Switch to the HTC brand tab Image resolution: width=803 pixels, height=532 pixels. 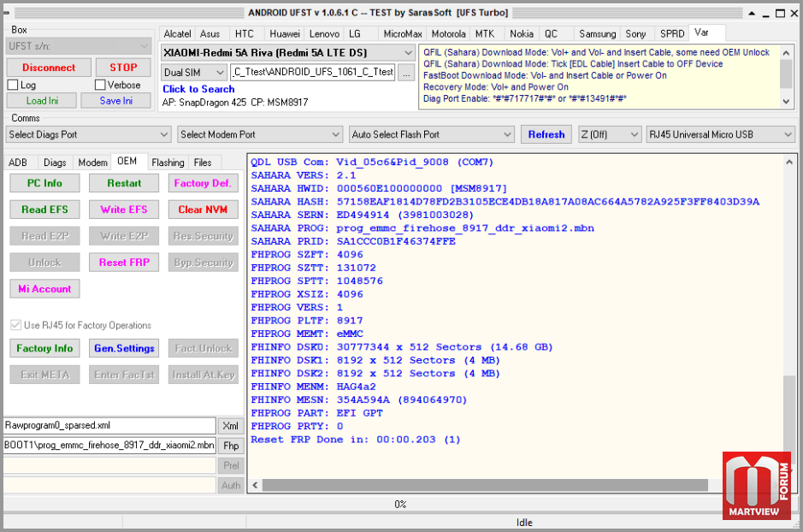(245, 34)
